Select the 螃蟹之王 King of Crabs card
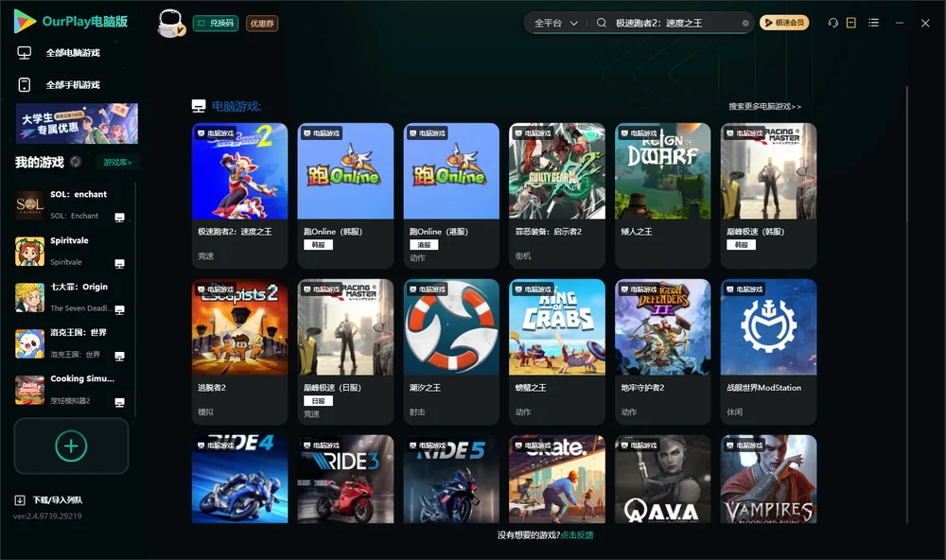This screenshot has height=560, width=946. tap(557, 352)
